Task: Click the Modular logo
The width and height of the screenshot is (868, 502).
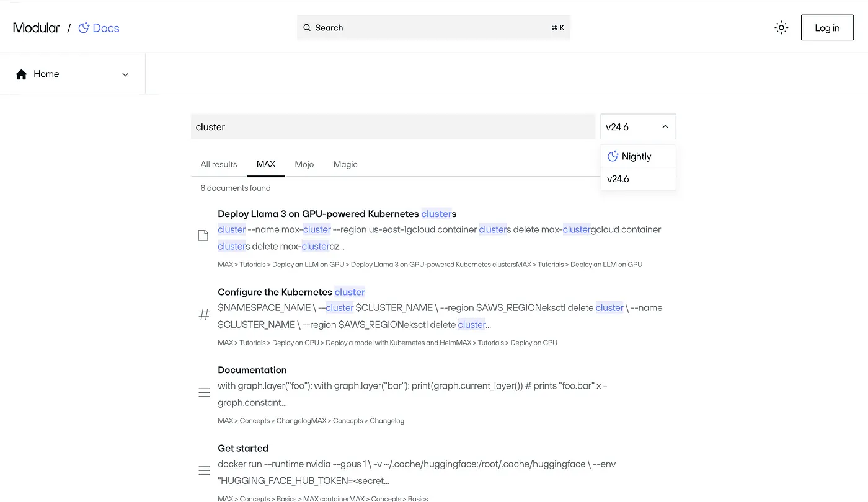Action: click(37, 28)
